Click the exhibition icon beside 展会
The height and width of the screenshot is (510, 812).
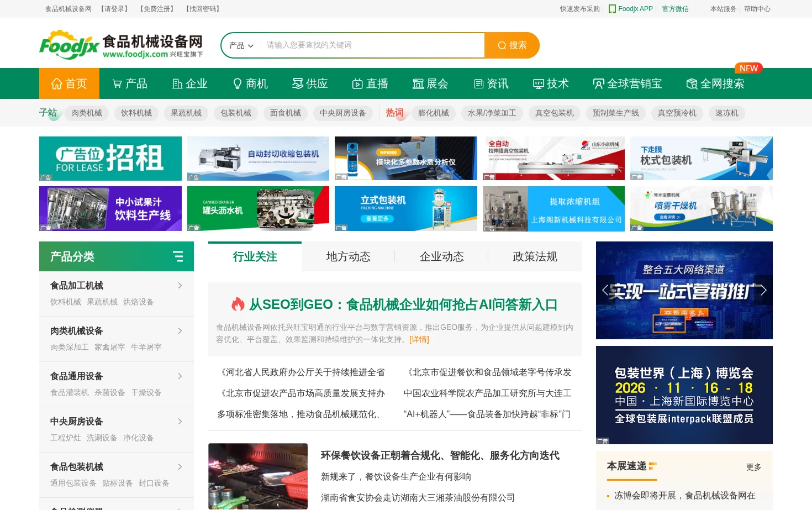[418, 83]
